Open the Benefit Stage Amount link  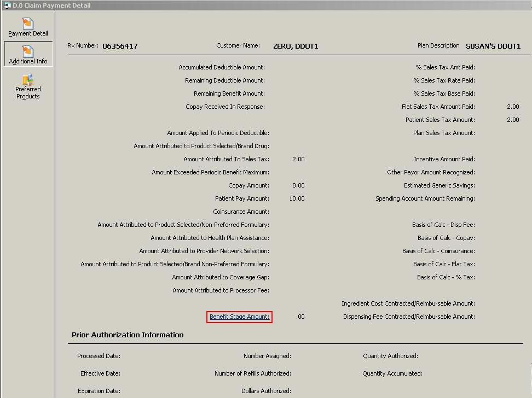coord(239,317)
